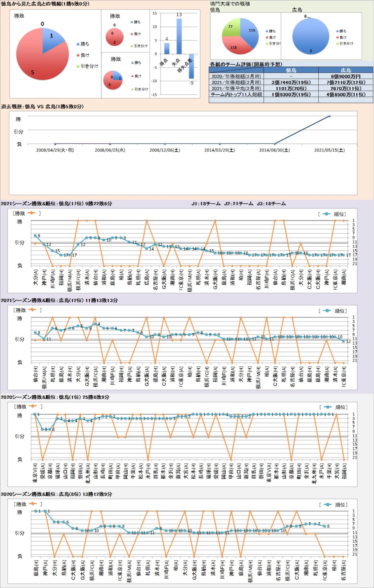This screenshot has width=374, height=588.
Task: Click the 2008/04/29(火・祝) date label on the history chart
Action: [x=55, y=150]
